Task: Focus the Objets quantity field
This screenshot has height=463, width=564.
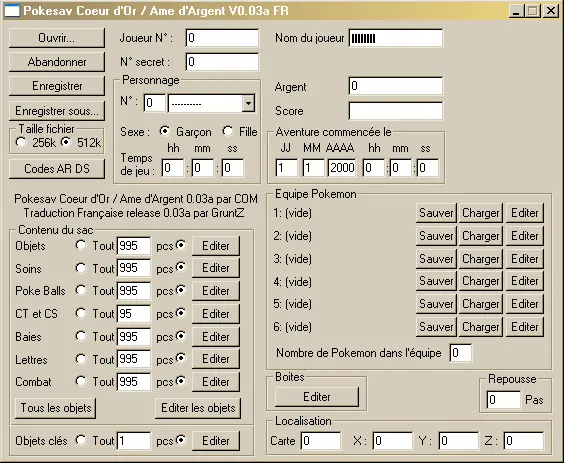Action: [134, 246]
